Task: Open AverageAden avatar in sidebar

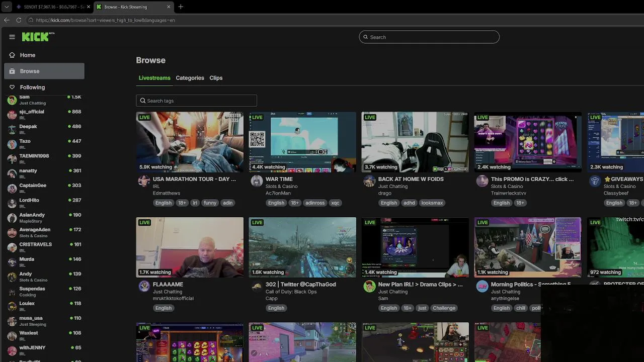Action: [12, 233]
